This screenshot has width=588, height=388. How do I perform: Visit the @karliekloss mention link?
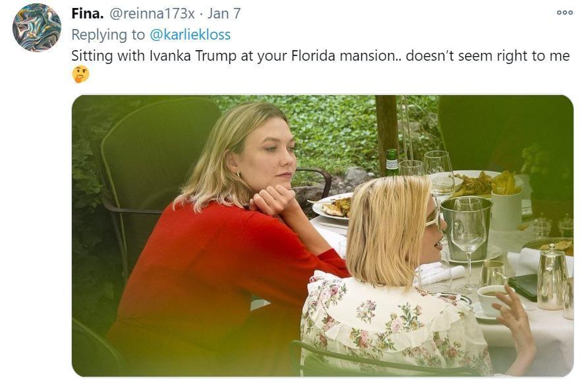(190, 34)
